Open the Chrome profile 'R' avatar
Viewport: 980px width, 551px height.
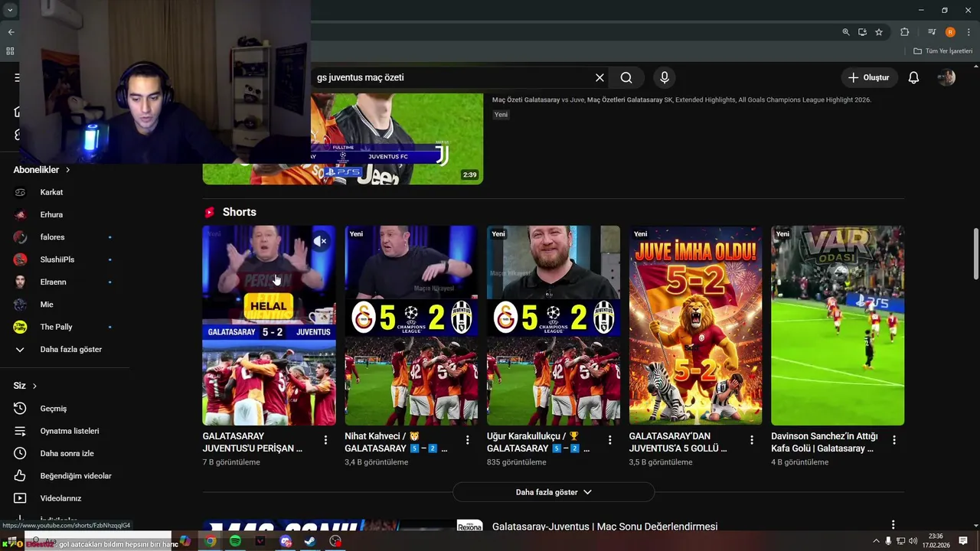coord(950,32)
